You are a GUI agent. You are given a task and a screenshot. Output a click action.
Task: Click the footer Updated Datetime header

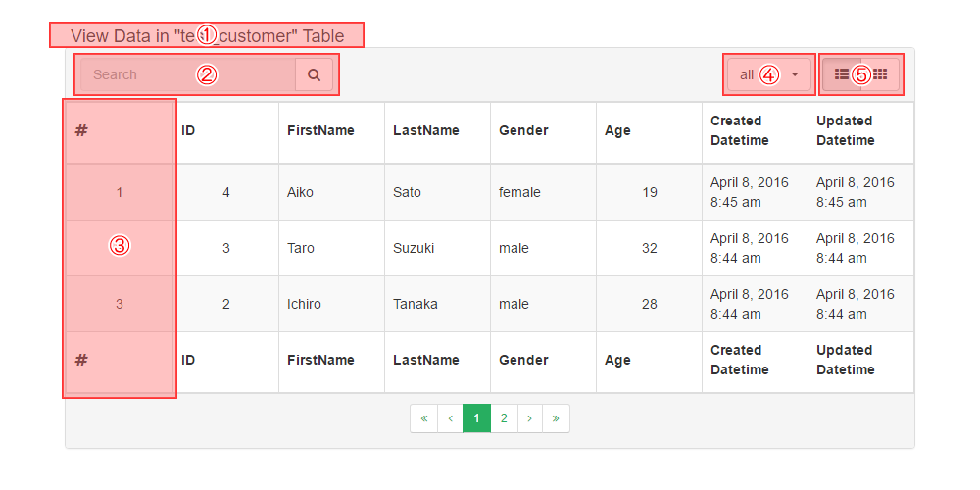tap(845, 360)
